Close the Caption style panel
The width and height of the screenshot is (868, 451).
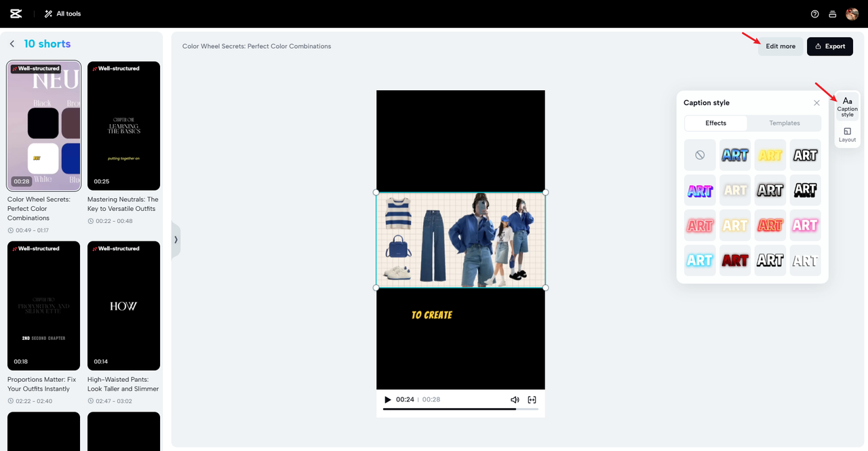coord(816,103)
